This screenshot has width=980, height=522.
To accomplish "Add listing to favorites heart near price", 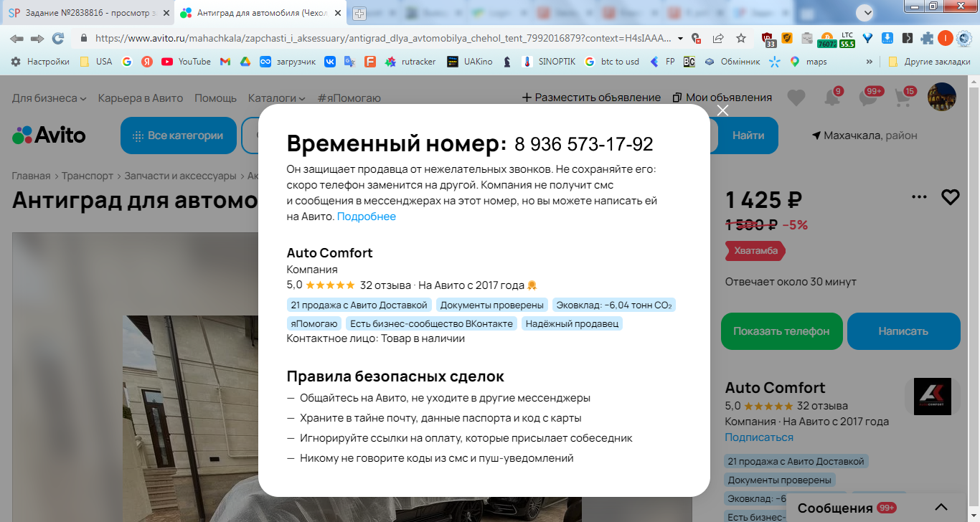I will [x=951, y=197].
